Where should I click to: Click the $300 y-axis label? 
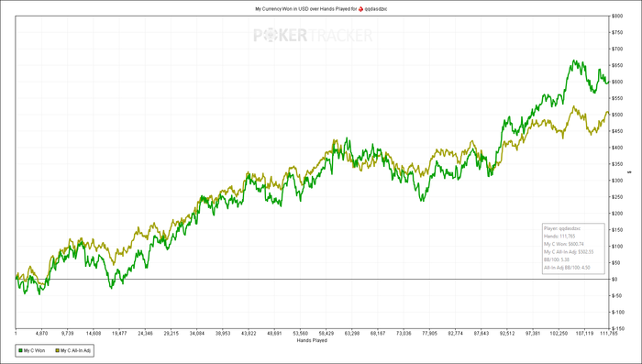(x=617, y=181)
